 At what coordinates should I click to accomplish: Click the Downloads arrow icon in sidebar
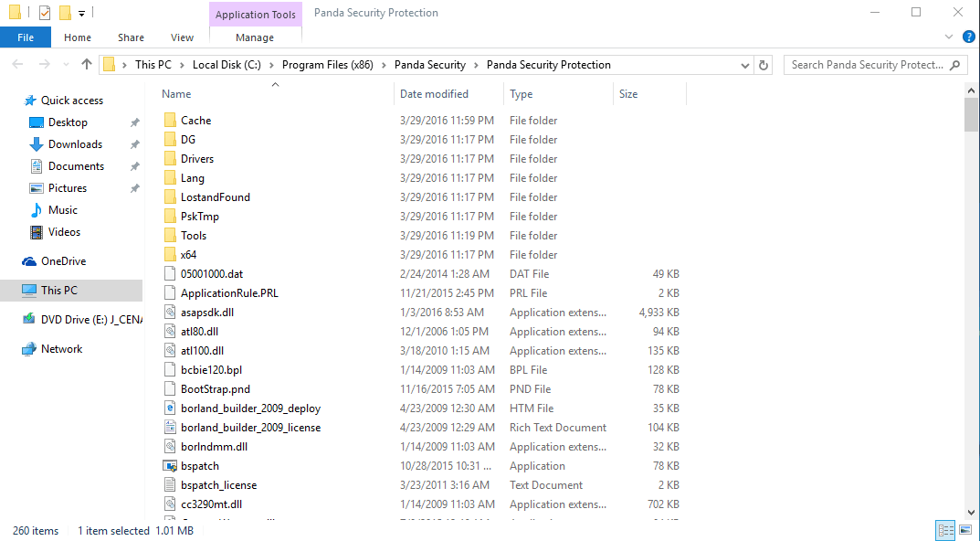click(x=37, y=144)
